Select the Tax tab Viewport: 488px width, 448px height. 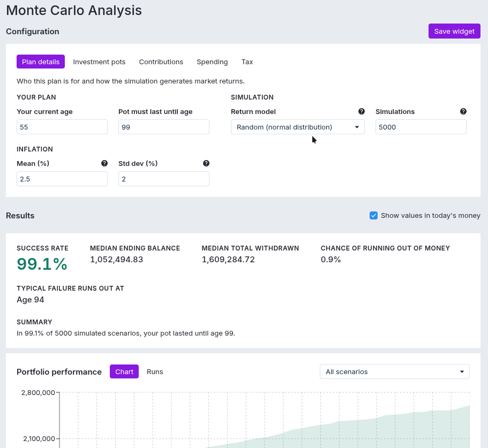[x=247, y=62]
